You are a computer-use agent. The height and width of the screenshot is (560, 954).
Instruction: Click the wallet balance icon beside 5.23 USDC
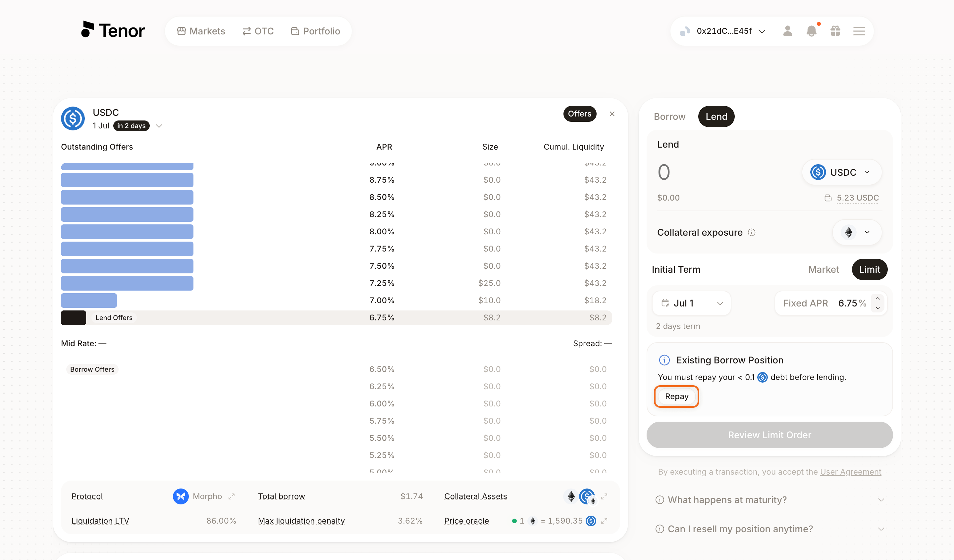pyautogui.click(x=828, y=198)
